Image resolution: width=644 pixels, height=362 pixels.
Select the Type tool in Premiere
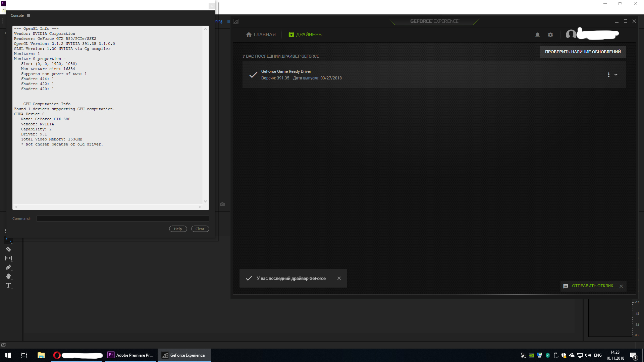(8, 286)
